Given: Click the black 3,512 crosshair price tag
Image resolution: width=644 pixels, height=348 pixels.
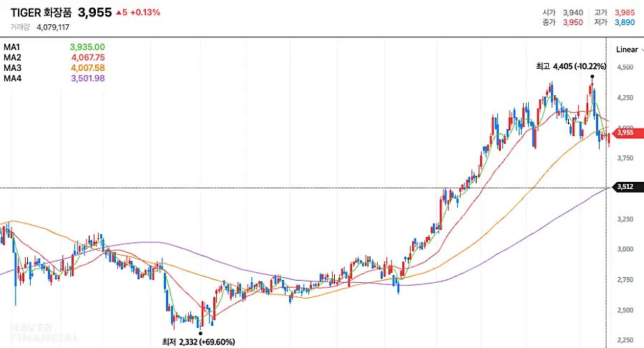Looking at the screenshot, I should 628,187.
